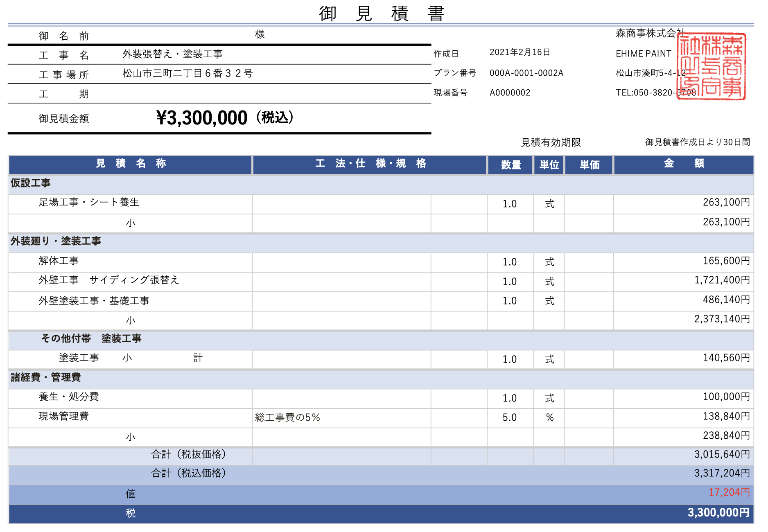
Task: Click the 合計(税込価格) label
Action: [x=189, y=473]
